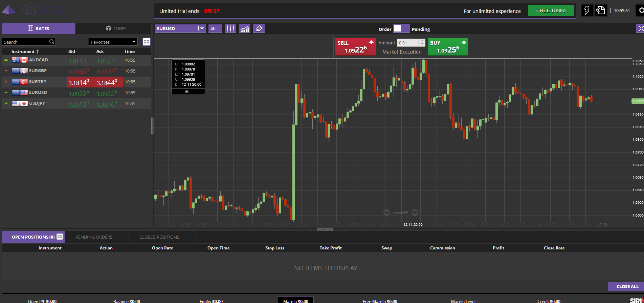The width and height of the screenshot is (644, 303).
Task: Adjust chart zoom slider bar
Action: tap(401, 213)
